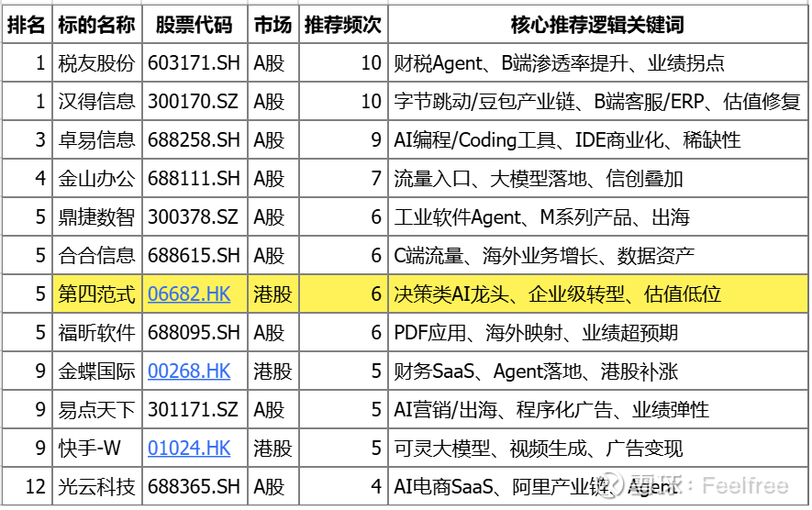Click keywords cell starting 工业软件Agent
Screen dimensions: 812x510
(x=597, y=217)
